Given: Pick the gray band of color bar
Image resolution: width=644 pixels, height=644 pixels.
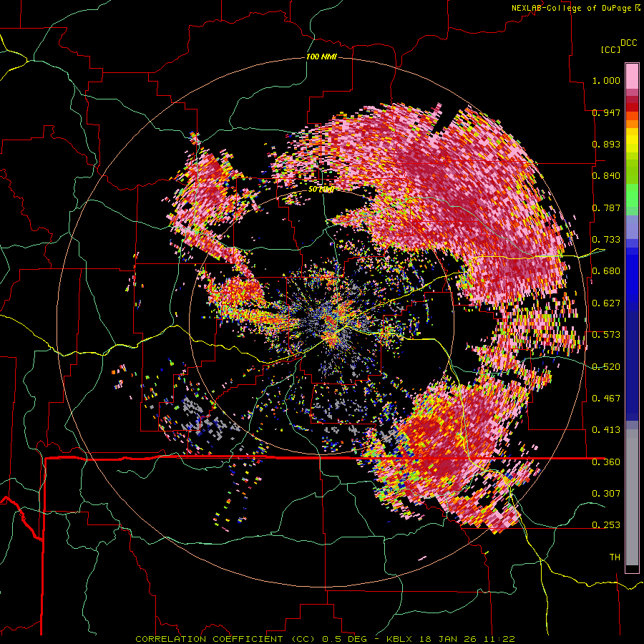Looking at the screenshot, I should pyautogui.click(x=632, y=497).
